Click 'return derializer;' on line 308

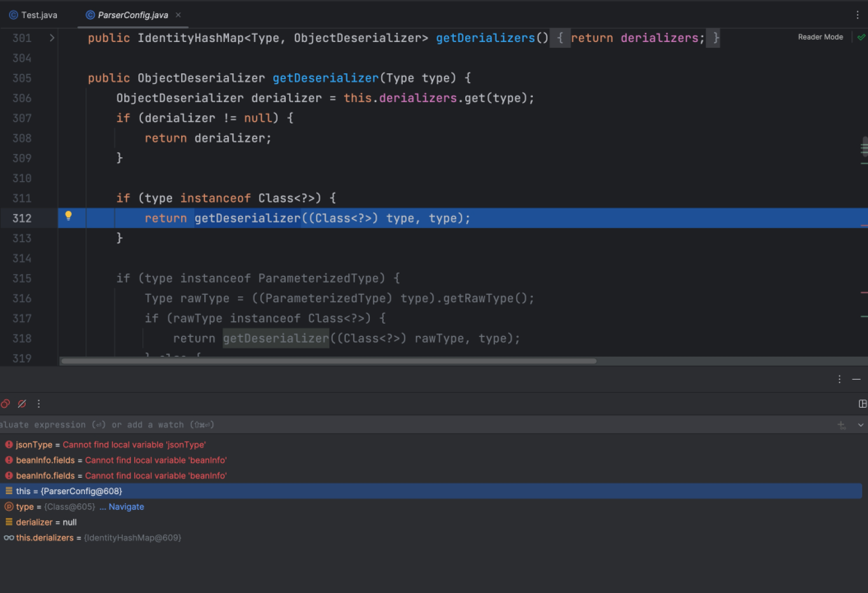[208, 138]
